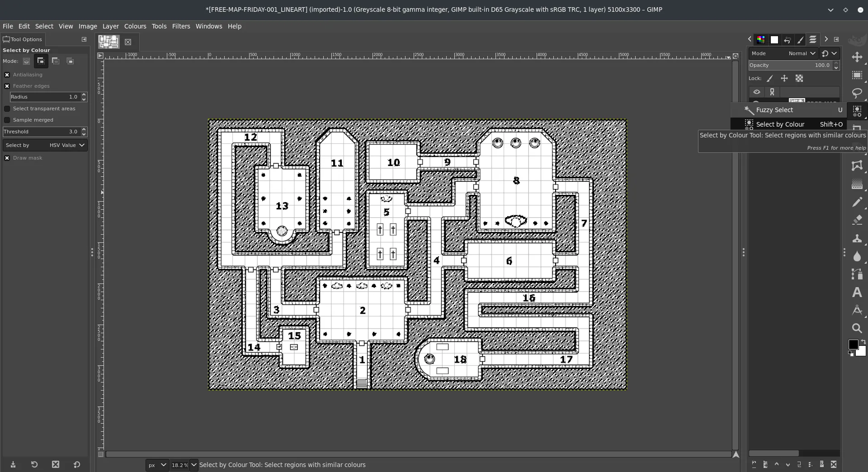Open the zoom percentage dropdown
This screenshot has height=472, width=868.
click(193, 465)
